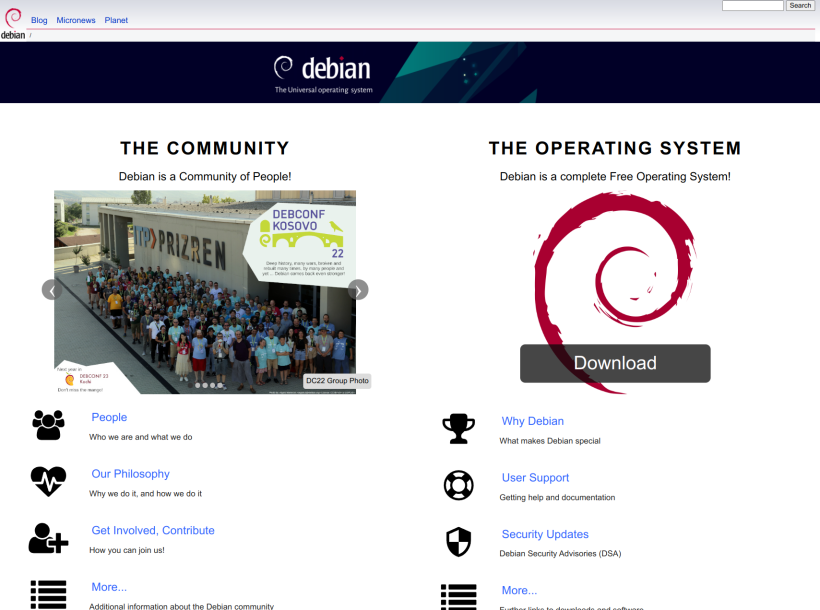This screenshot has width=820, height=610.
Task: Click 'How you can join us!' text
Action: tap(127, 550)
